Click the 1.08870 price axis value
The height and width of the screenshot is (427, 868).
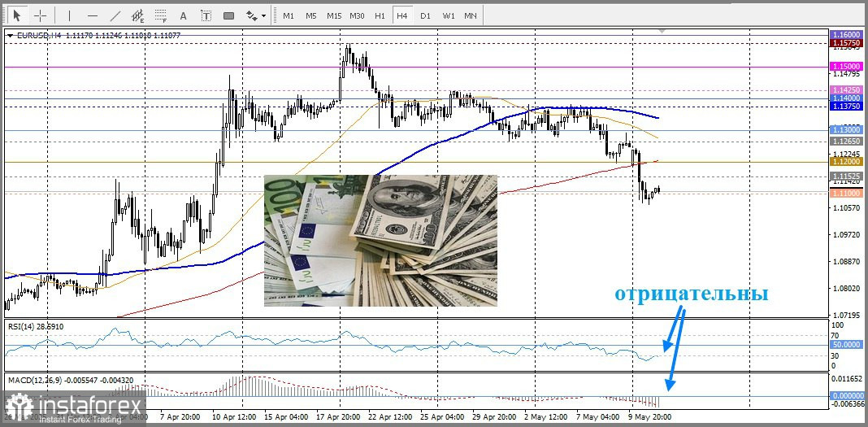coord(846,261)
